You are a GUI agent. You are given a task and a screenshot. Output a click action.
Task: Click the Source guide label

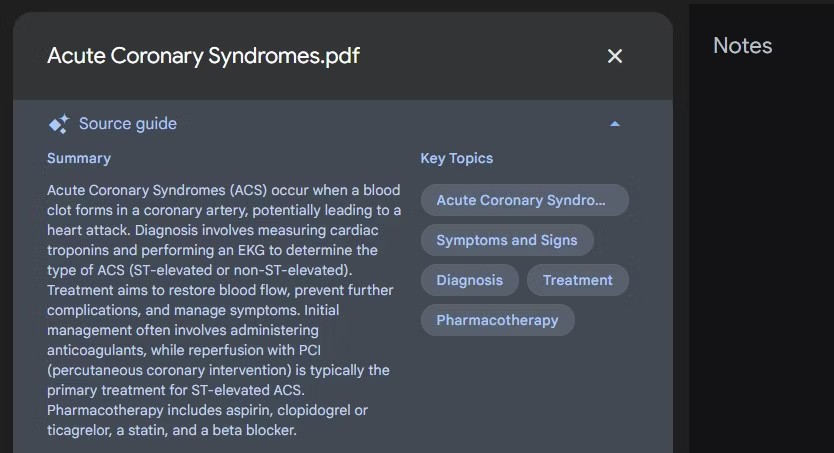[x=127, y=124]
